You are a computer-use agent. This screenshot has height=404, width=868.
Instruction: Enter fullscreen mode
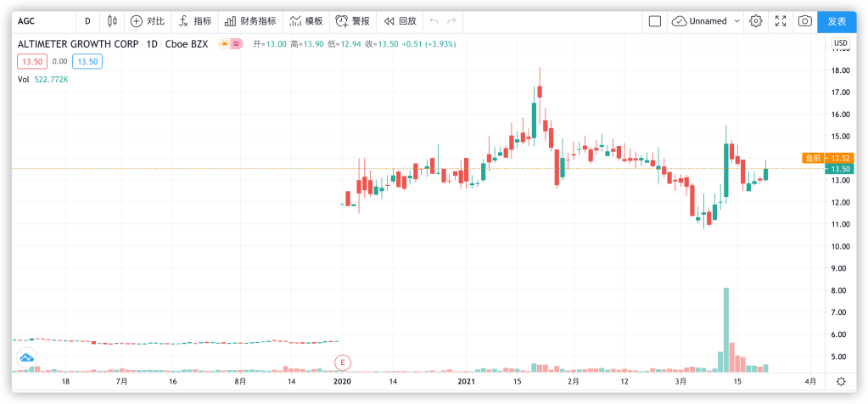point(780,21)
